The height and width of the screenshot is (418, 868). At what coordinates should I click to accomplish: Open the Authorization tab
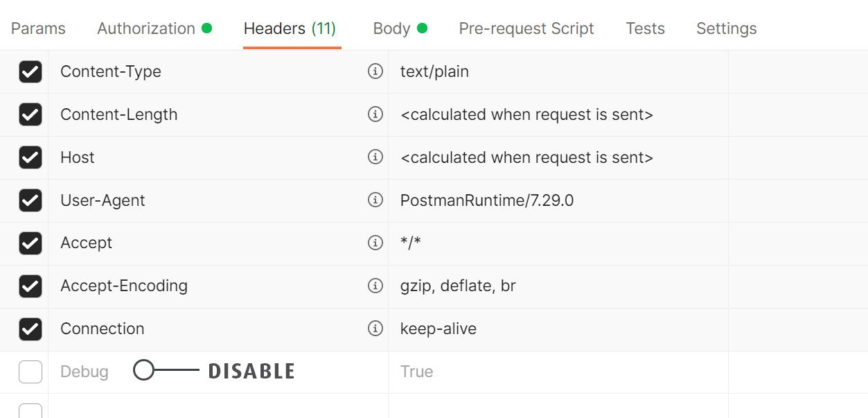tap(146, 28)
